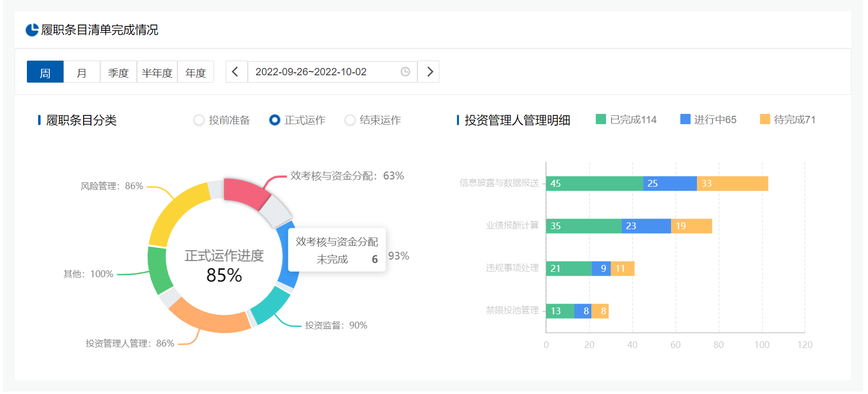Screen dimensions: 868x394
Task: Click the 禁限投池管理 axis label
Action: pos(512,310)
